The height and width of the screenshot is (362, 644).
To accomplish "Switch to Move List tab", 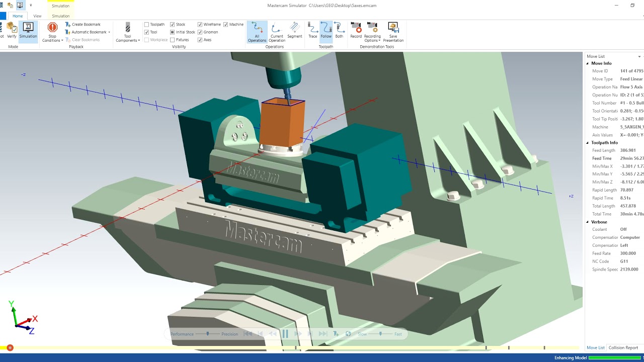I will coord(596,348).
